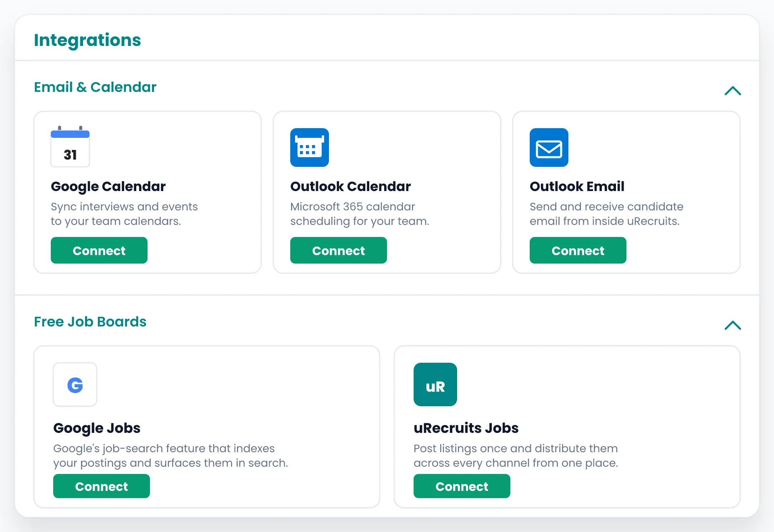Viewport: 774px width, 532px height.
Task: Connect Outlook Calendar
Action: [339, 250]
